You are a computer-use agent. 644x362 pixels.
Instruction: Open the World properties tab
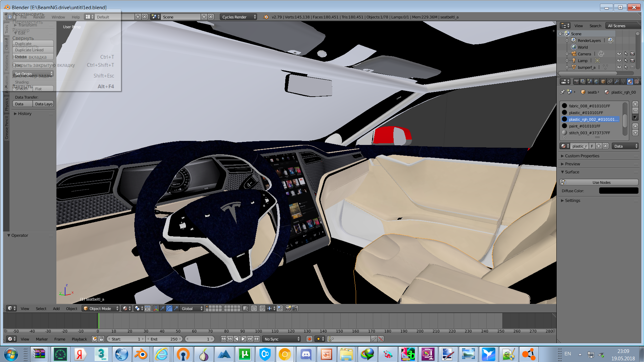click(x=596, y=82)
